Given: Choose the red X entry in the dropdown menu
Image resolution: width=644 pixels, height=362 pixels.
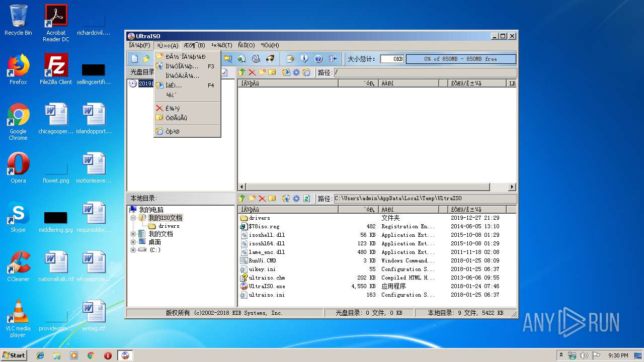Looking at the screenshot, I should click(187, 108).
